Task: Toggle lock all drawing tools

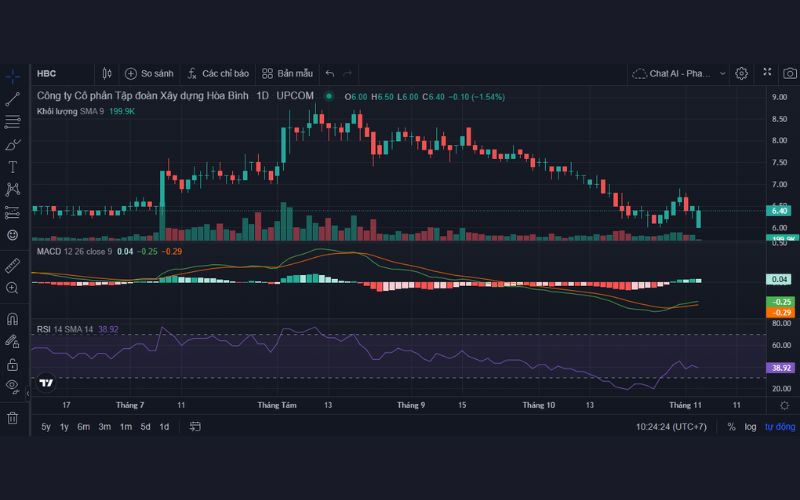Action: (x=13, y=364)
